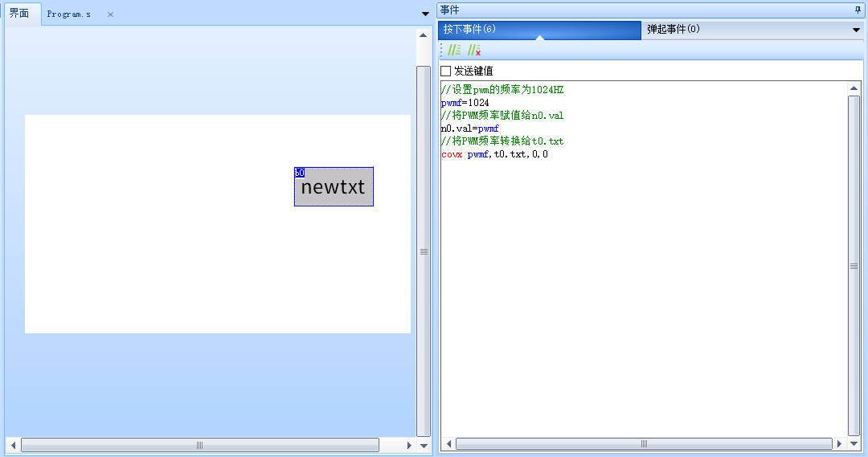Click the covx command code line
The image size is (868, 457).
point(494,154)
